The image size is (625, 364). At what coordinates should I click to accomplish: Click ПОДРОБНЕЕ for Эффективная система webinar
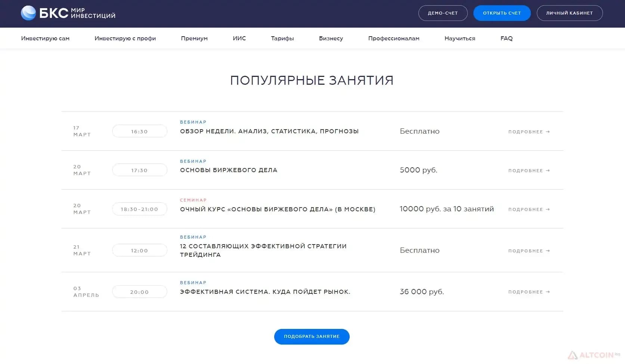[x=529, y=292]
